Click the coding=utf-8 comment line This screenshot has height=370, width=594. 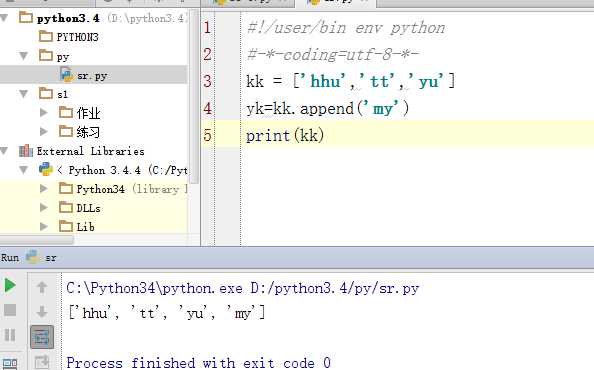[x=333, y=55]
